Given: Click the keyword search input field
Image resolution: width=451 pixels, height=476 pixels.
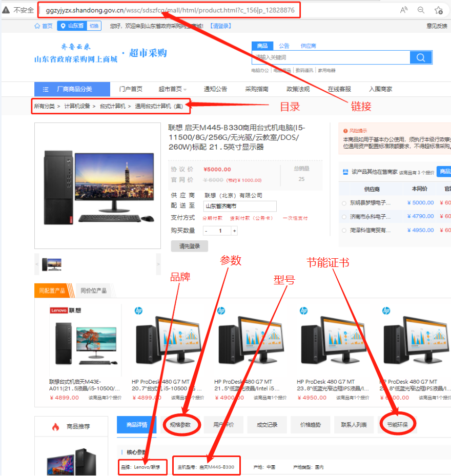Looking at the screenshot, I should [x=331, y=57].
